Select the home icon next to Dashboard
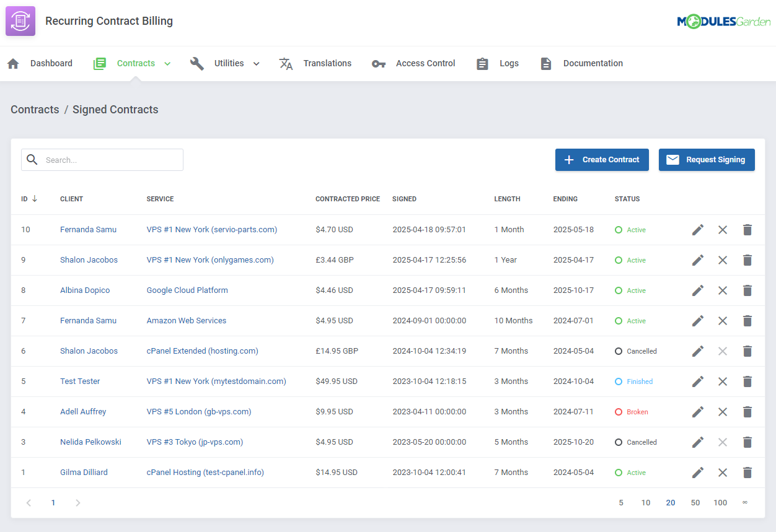 13,63
